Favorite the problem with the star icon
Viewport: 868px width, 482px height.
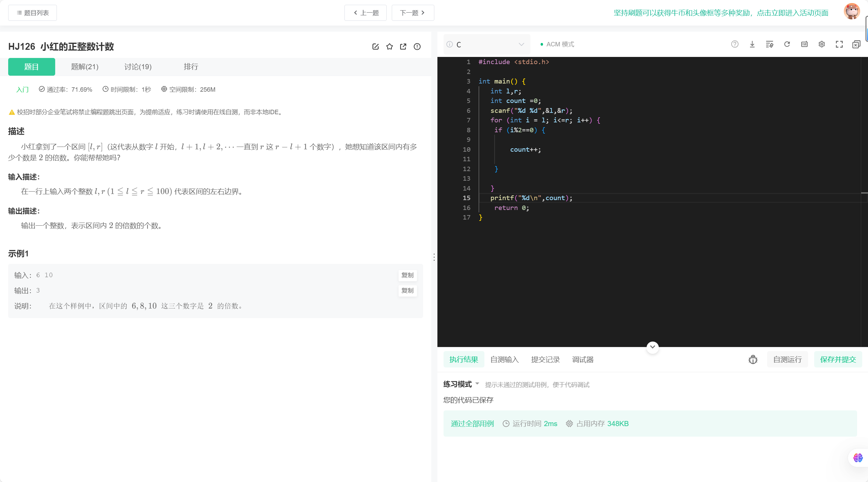[389, 47]
